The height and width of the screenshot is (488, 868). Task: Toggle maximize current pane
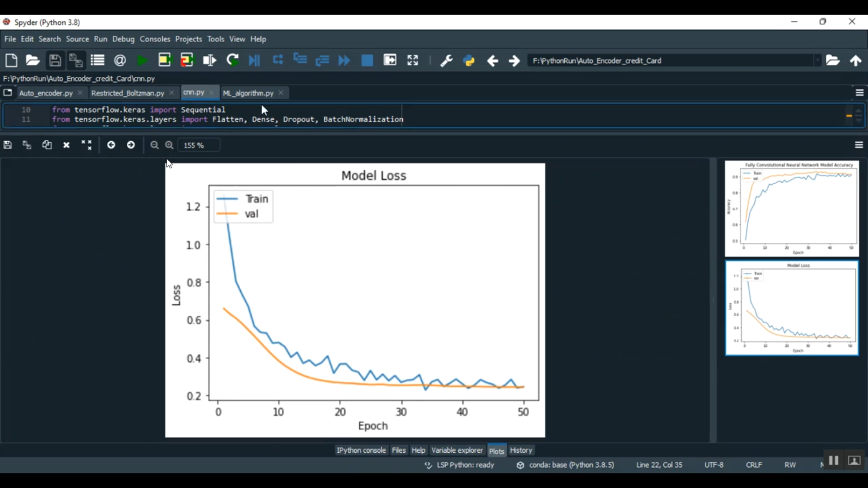[413, 61]
